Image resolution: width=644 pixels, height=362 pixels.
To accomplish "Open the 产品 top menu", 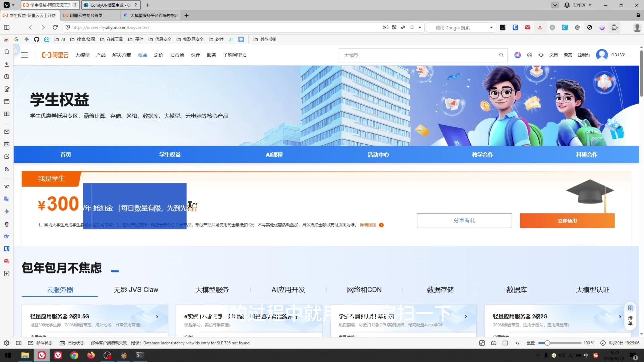I will coord(101,55).
